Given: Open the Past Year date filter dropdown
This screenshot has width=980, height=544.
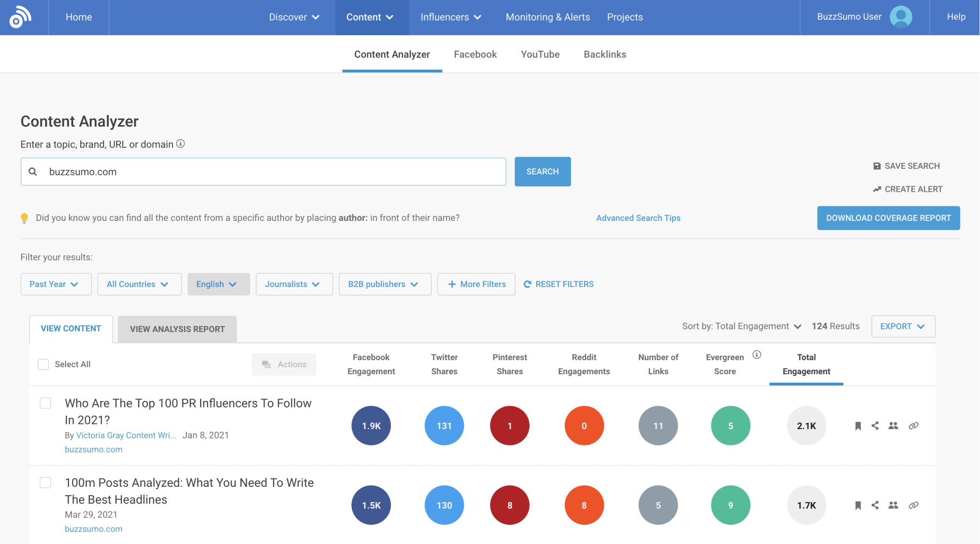Looking at the screenshot, I should click(x=56, y=284).
